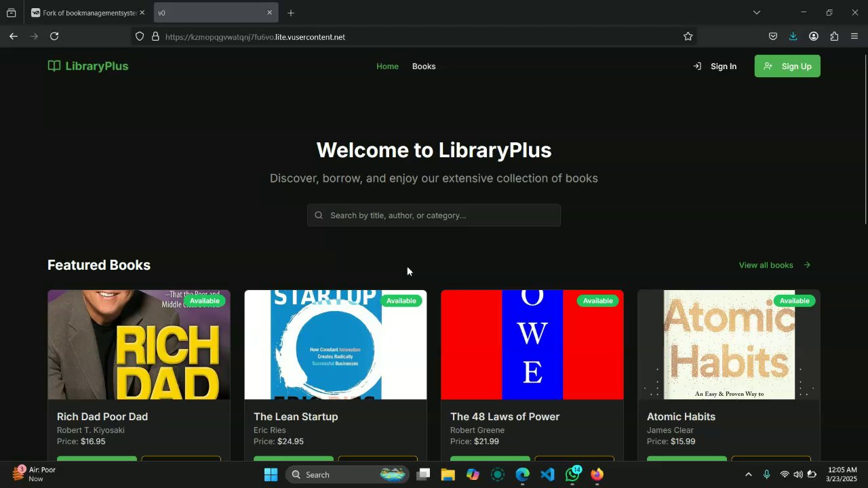
Task: Open the Firefox account menu
Action: (x=813, y=37)
